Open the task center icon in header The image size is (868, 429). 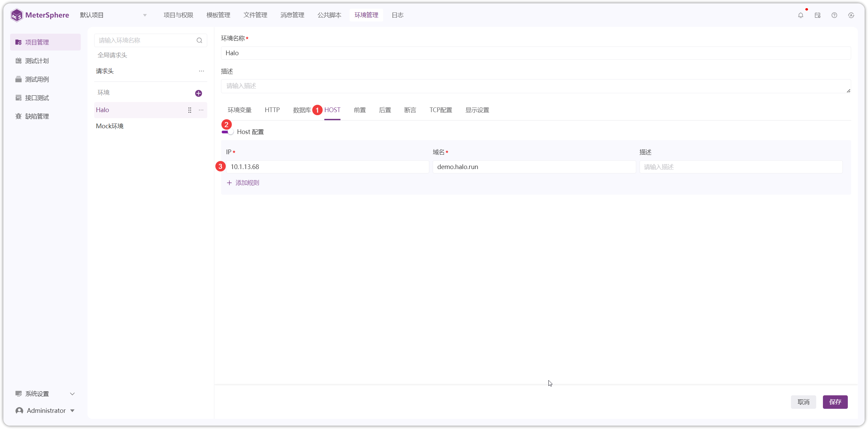(x=818, y=15)
